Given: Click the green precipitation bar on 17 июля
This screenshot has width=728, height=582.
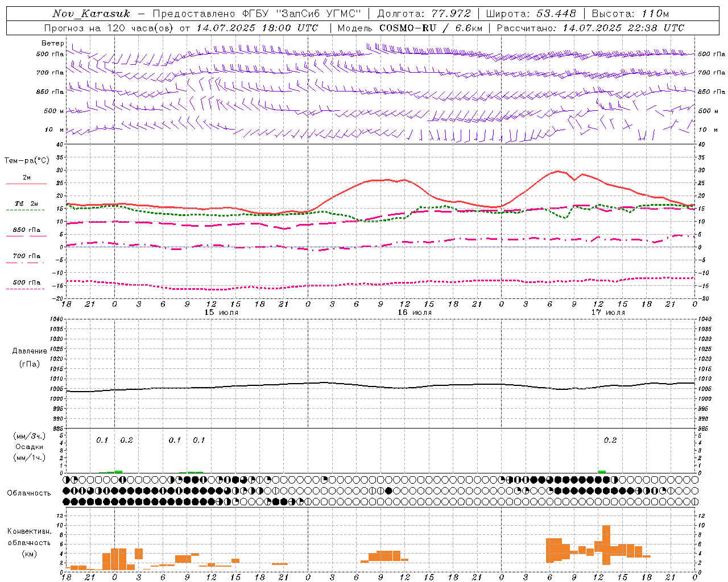Looking at the screenshot, I should [602, 471].
